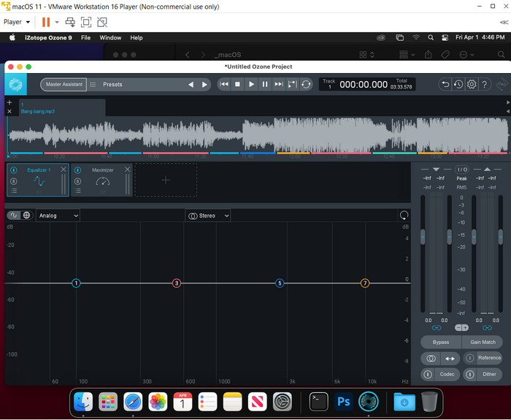Solo the Maximizer module
The image size is (511, 420).
point(77,181)
